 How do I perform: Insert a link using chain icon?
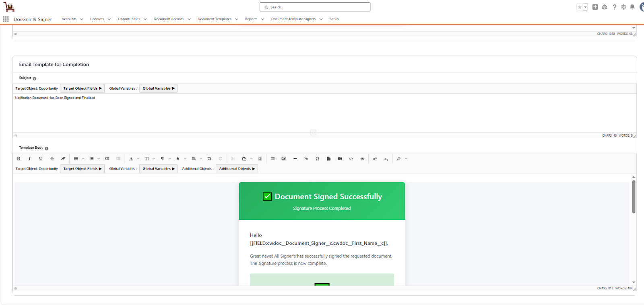(x=306, y=159)
